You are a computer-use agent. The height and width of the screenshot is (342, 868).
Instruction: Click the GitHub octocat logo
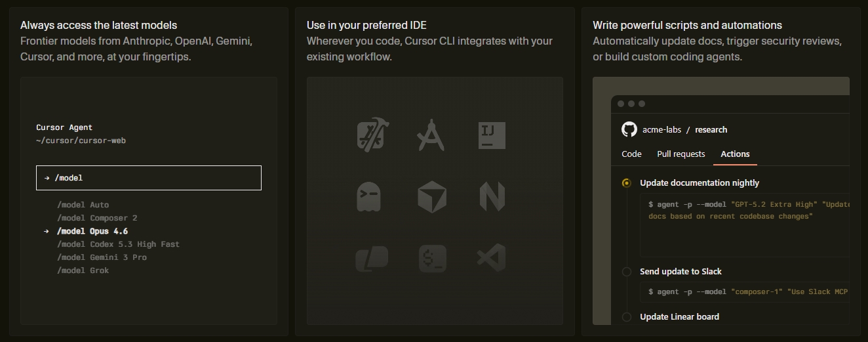[629, 129]
